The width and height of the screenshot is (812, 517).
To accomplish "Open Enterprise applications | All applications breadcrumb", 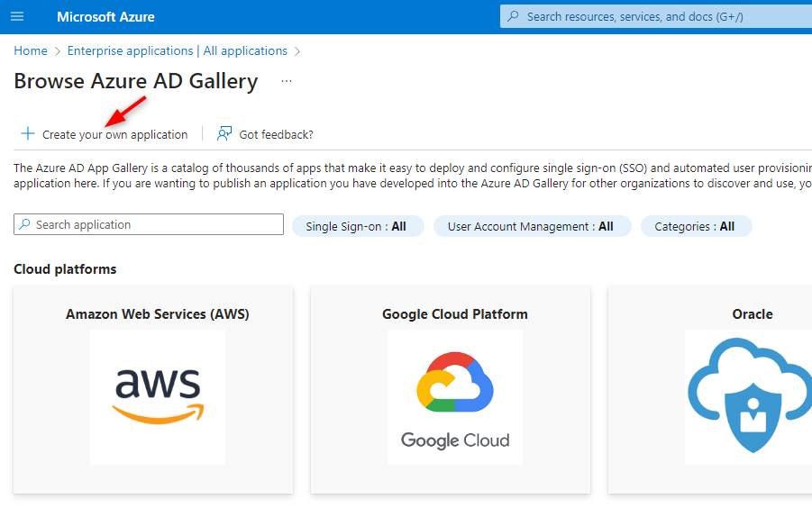I will (x=178, y=50).
